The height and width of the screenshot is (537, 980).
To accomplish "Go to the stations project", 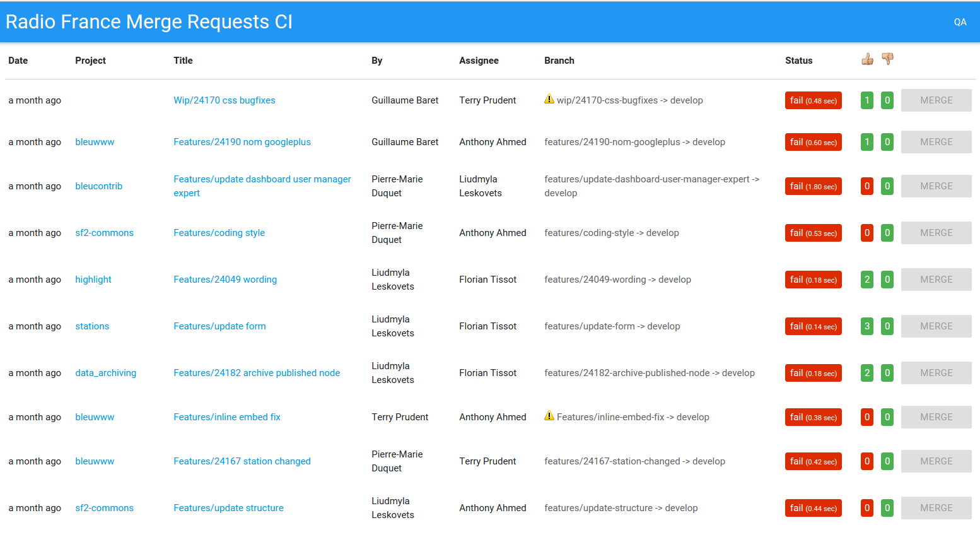I will 92,326.
